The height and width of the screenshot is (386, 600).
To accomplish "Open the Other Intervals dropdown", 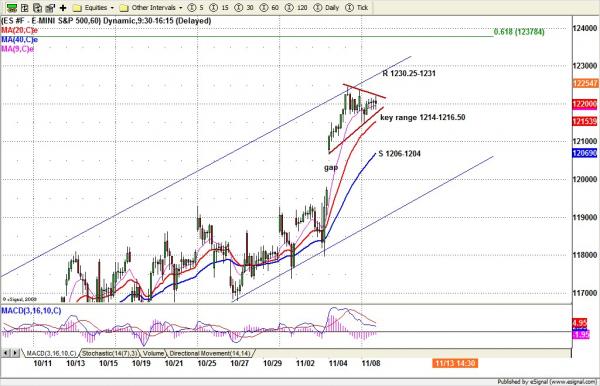I will pyautogui.click(x=151, y=8).
